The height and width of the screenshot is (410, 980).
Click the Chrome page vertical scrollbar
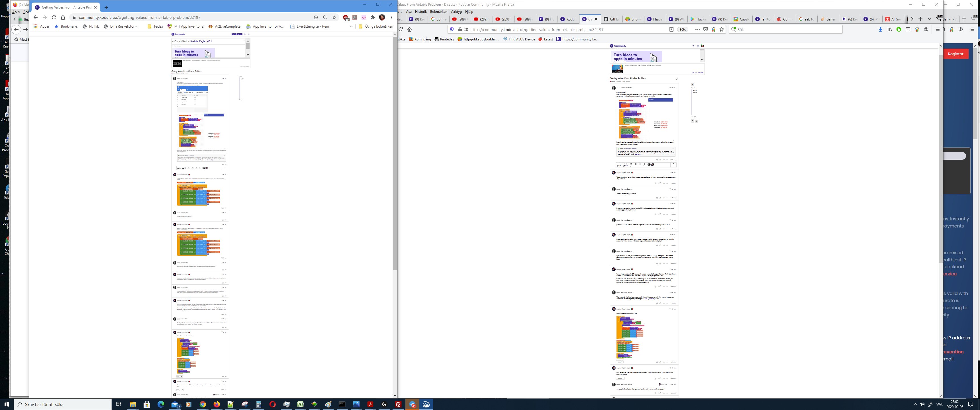(x=395, y=153)
